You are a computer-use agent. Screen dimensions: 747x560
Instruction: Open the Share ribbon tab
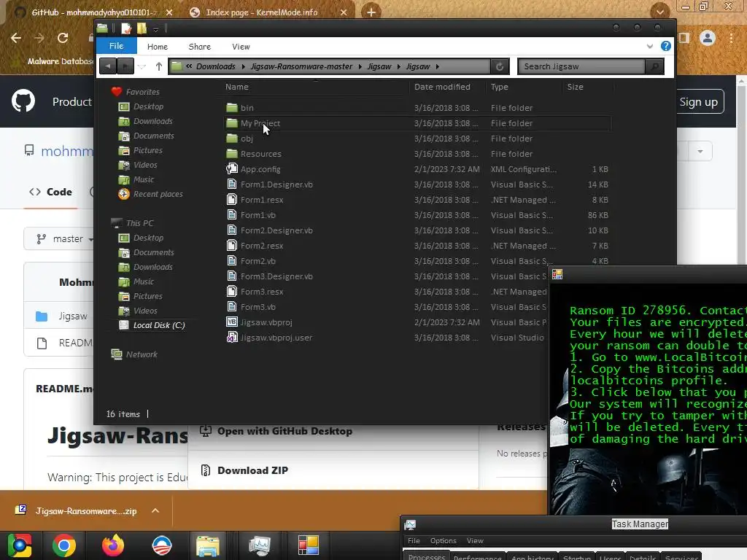200,47
